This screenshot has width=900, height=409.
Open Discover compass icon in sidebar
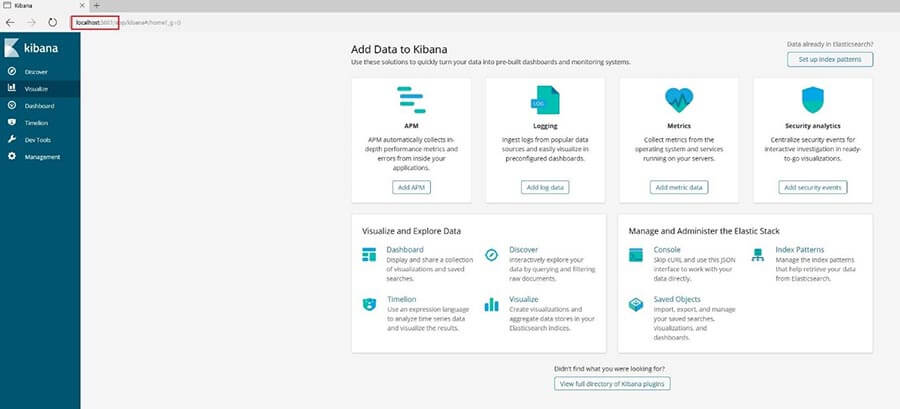[11, 72]
